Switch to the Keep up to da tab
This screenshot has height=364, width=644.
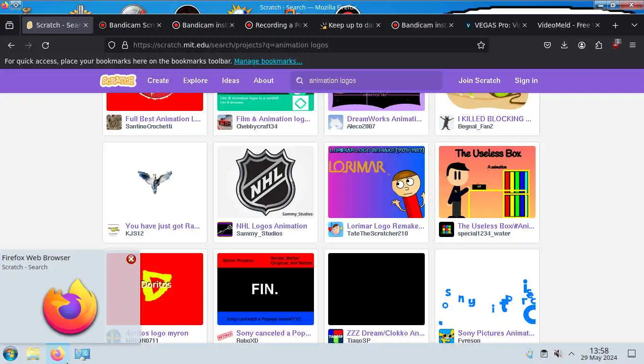(350, 25)
